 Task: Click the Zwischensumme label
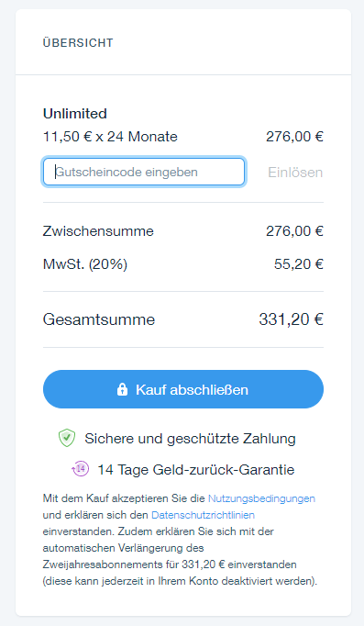(98, 231)
